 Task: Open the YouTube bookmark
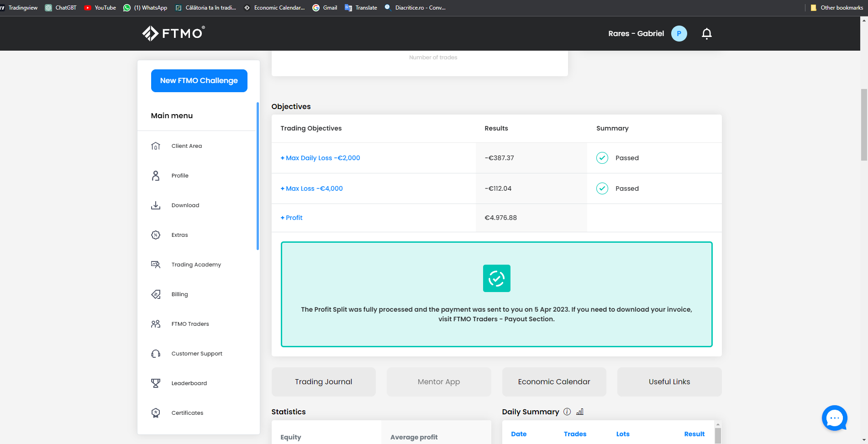point(100,8)
